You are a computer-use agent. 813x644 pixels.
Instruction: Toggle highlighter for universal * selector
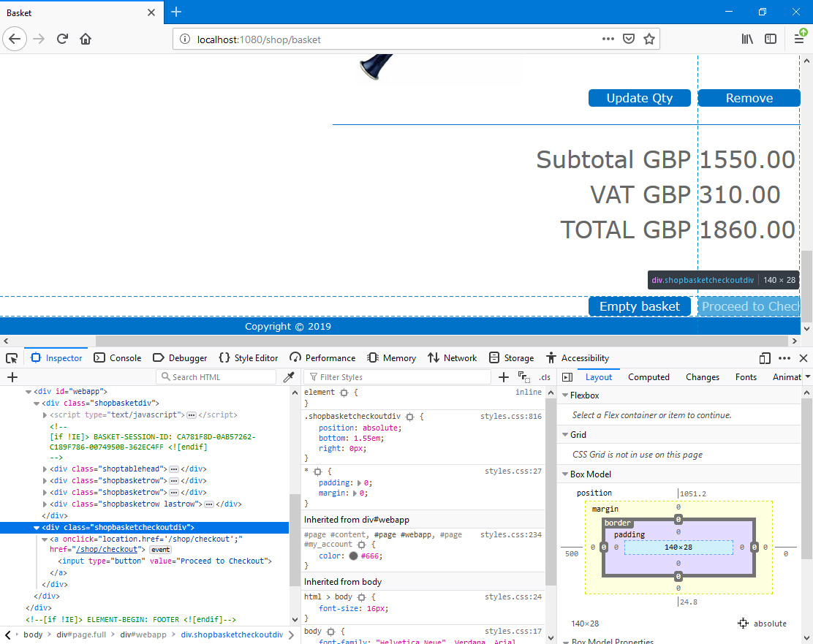click(318, 471)
